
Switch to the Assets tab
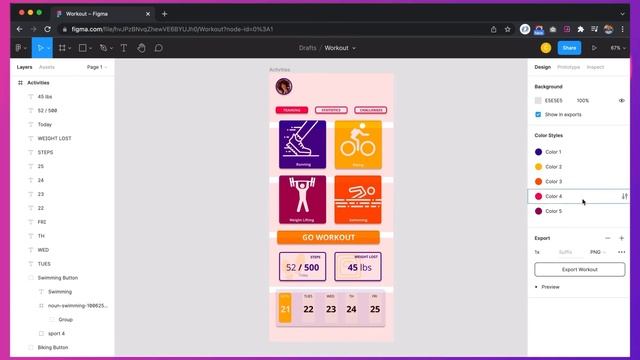click(x=47, y=67)
